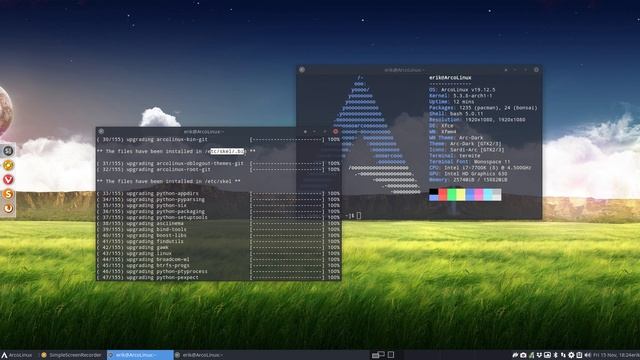This screenshot has height=360, width=640.
Task: Minimize the upgrade terminal window
Action: [315, 131]
